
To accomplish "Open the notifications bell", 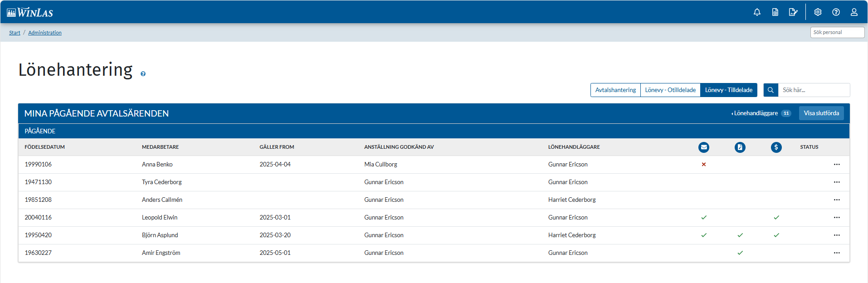I will click(x=757, y=12).
